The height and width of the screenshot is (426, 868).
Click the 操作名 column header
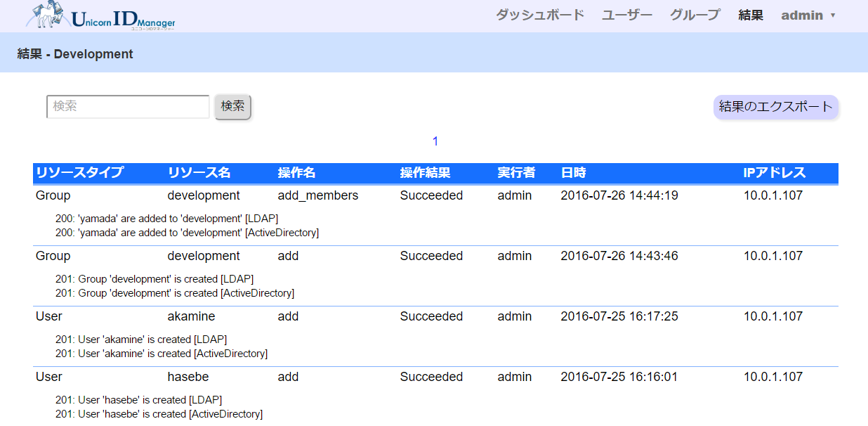pos(296,173)
